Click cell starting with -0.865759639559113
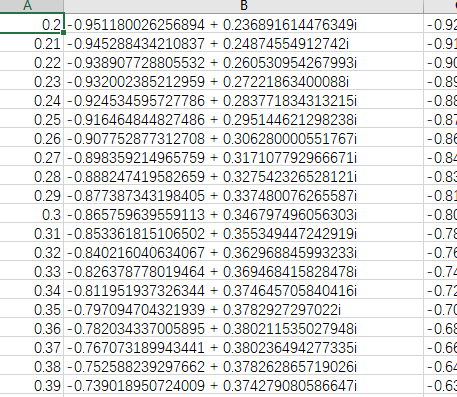The height and width of the screenshot is (397, 457). click(243, 213)
